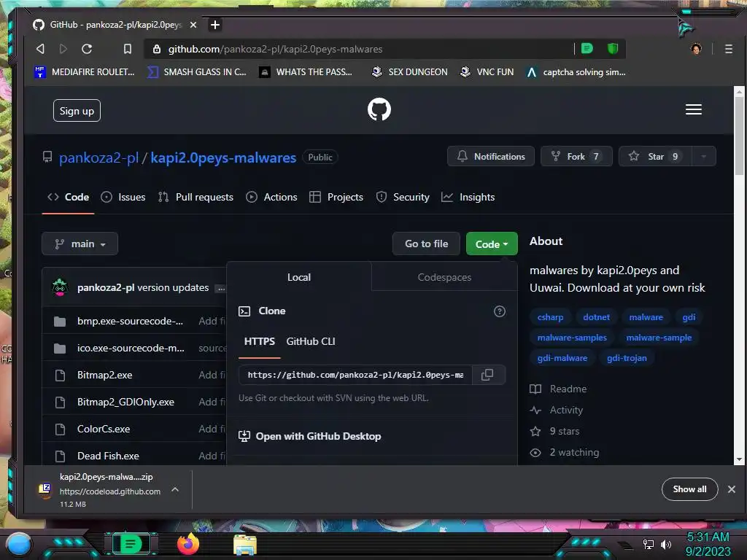Open the WHATS THE PASS... bookmark

click(306, 72)
